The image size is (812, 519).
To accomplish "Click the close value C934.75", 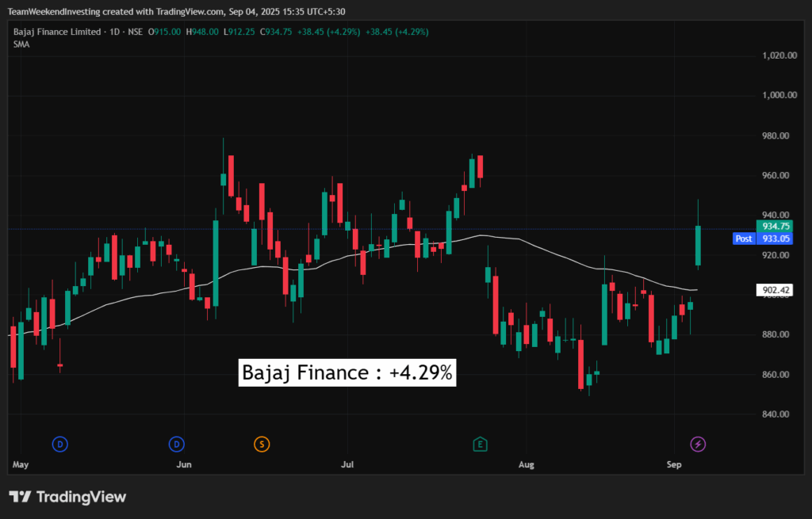I will tap(276, 32).
